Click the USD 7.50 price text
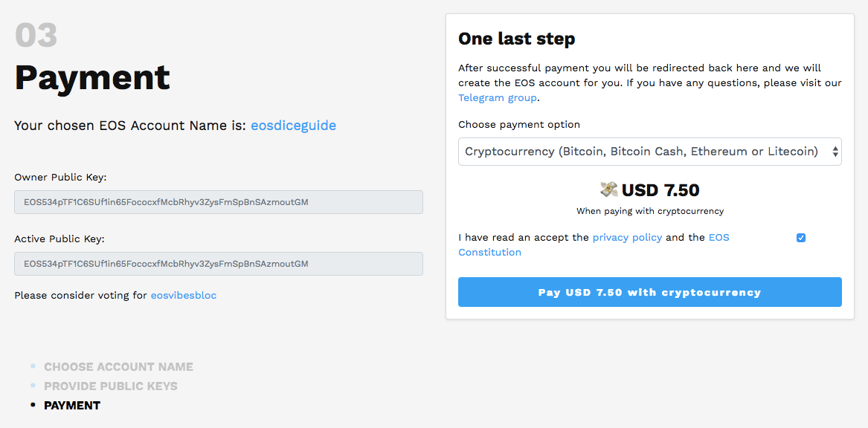Screen dimensions: 868x428 click(660, 189)
